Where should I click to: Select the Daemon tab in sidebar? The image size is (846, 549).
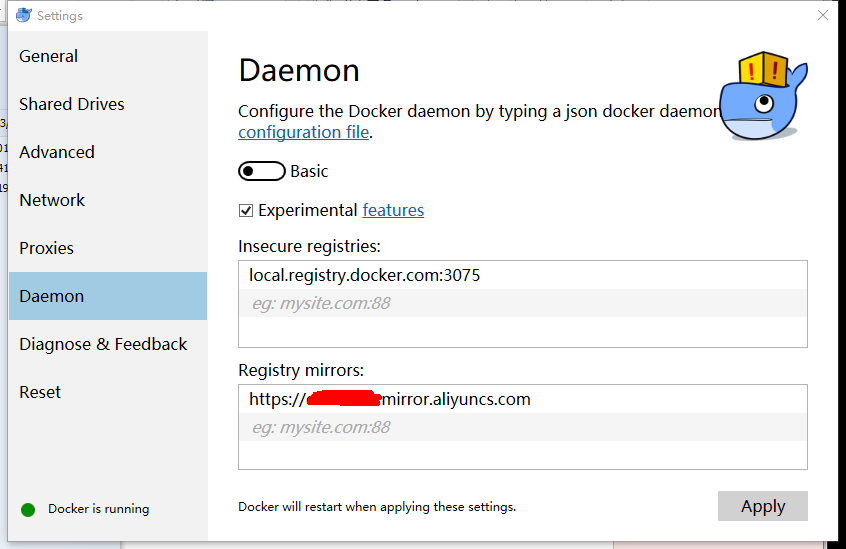(x=52, y=296)
